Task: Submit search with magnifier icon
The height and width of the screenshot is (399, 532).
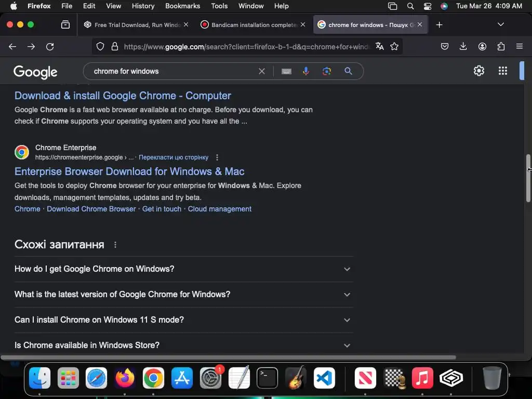Action: [x=348, y=71]
